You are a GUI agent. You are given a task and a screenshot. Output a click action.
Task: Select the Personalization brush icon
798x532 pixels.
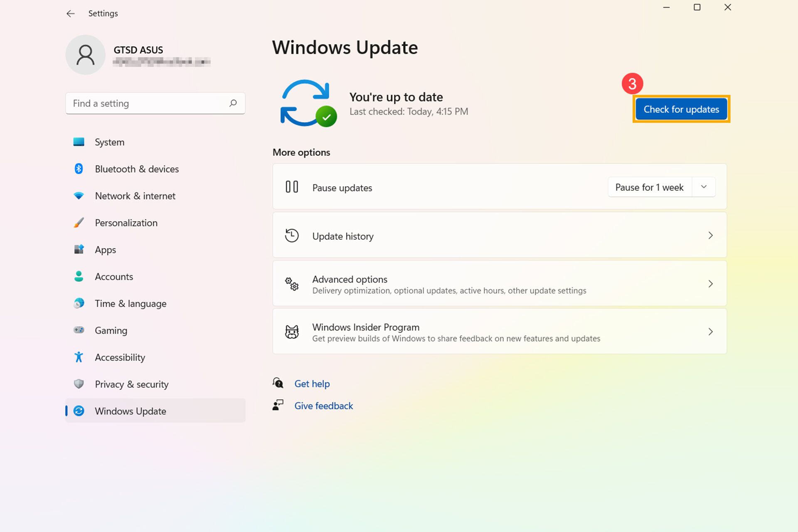(x=79, y=223)
